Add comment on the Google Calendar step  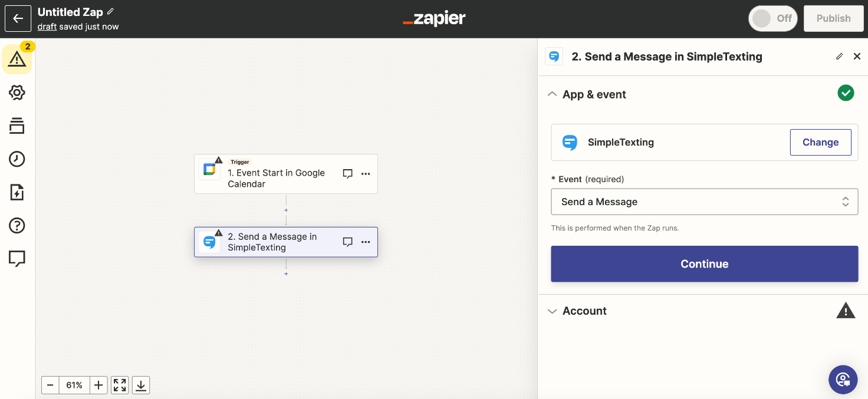tap(347, 174)
